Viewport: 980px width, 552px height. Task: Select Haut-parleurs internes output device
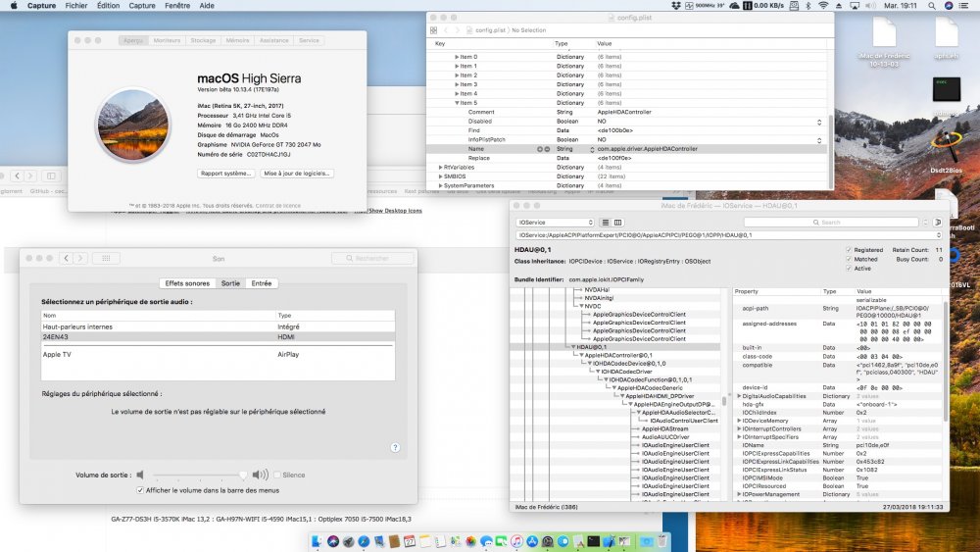[219, 326]
